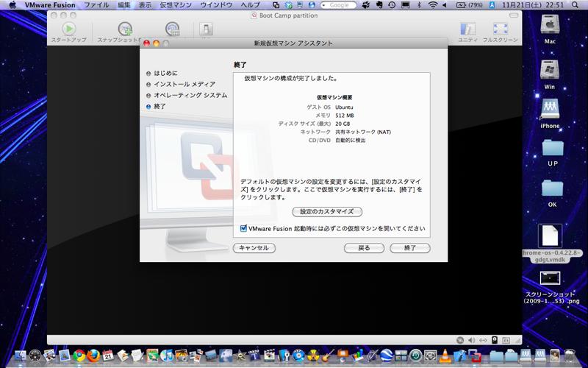
Task: Click the battery 79% status icon
Action: click(470, 5)
